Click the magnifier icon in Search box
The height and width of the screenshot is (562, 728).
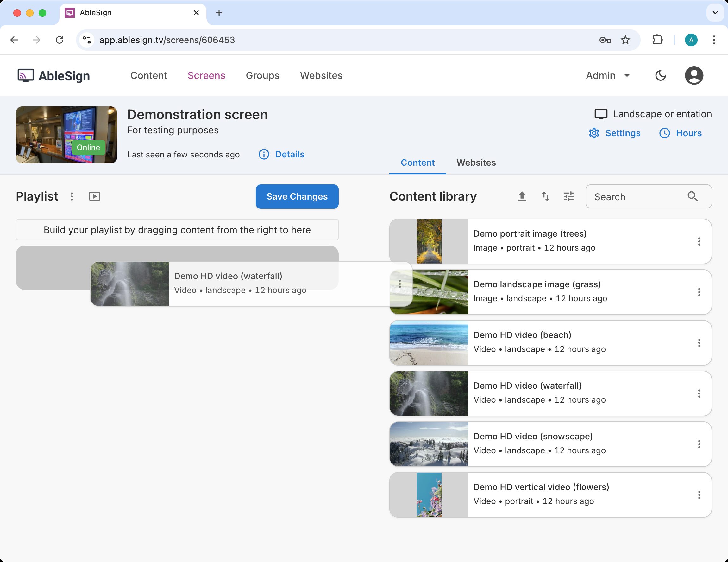click(692, 196)
